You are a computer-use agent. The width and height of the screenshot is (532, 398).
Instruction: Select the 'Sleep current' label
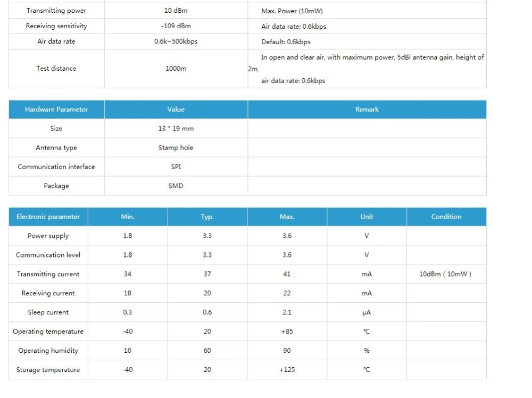pyautogui.click(x=48, y=312)
